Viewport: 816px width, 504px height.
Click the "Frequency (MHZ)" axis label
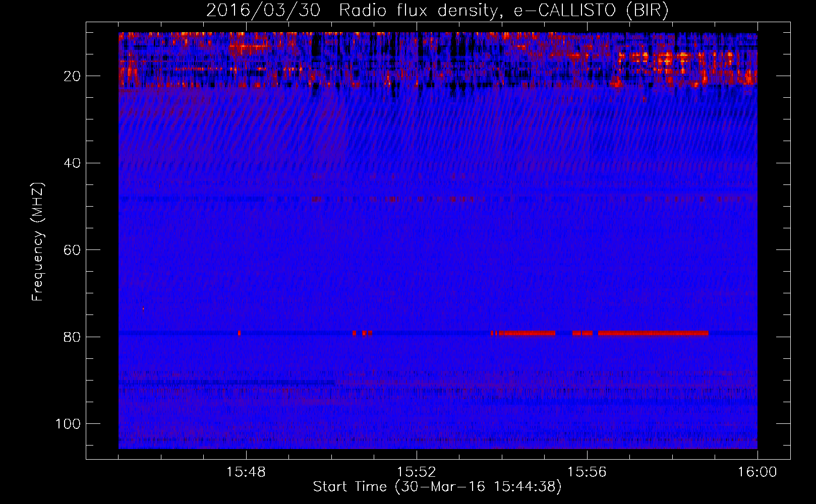(x=38, y=242)
